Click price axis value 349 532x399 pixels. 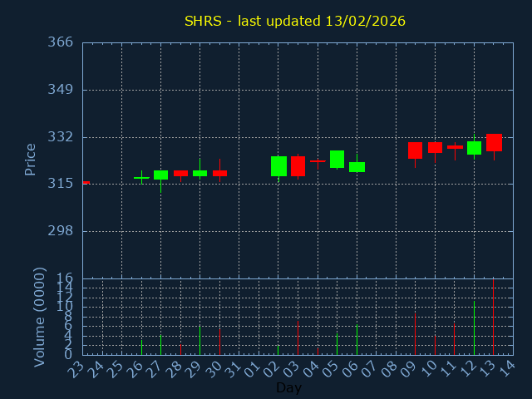(x=61, y=90)
